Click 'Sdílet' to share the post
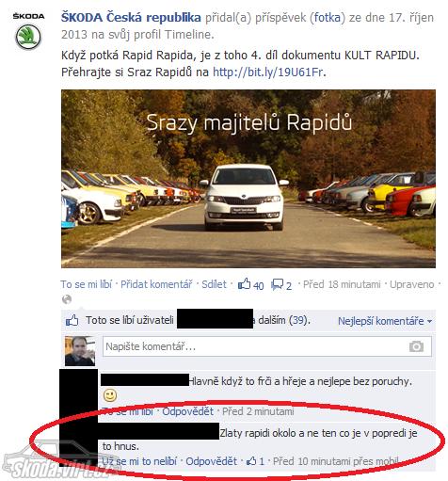 point(214,284)
